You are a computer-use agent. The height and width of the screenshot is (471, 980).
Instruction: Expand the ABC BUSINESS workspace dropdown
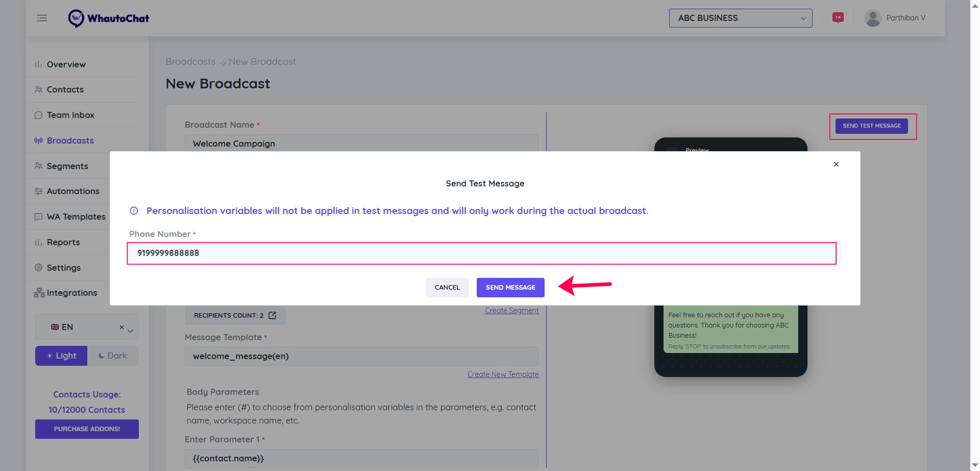coord(740,18)
